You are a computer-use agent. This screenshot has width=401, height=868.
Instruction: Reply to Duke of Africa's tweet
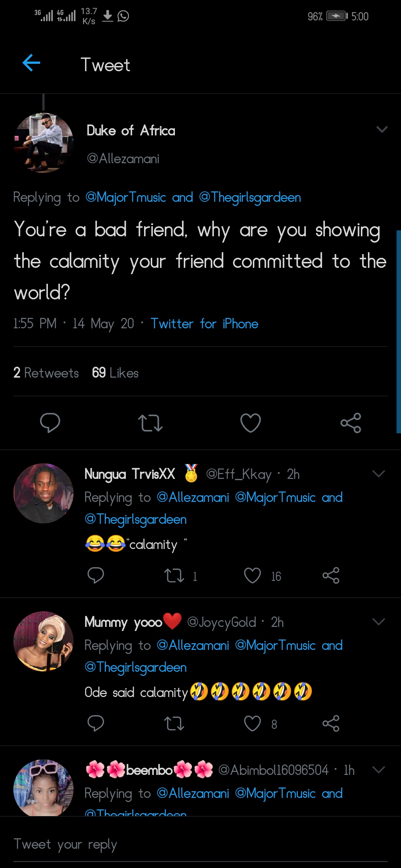[50, 423]
